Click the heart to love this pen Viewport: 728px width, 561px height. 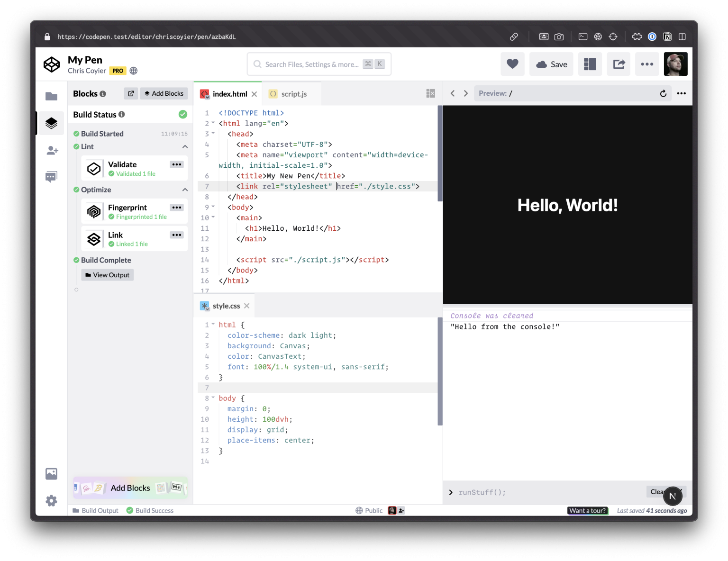click(x=512, y=64)
